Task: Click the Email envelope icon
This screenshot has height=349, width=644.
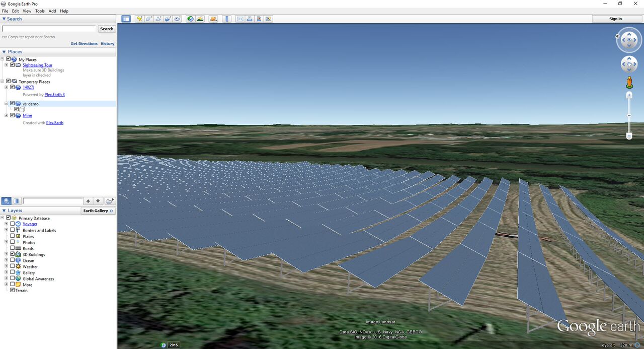Action: (x=240, y=19)
